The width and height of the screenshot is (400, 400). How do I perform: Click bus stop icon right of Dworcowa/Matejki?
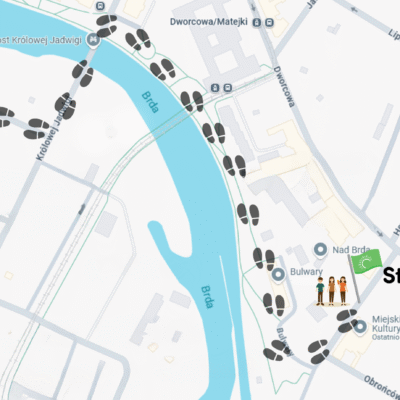click(269, 23)
